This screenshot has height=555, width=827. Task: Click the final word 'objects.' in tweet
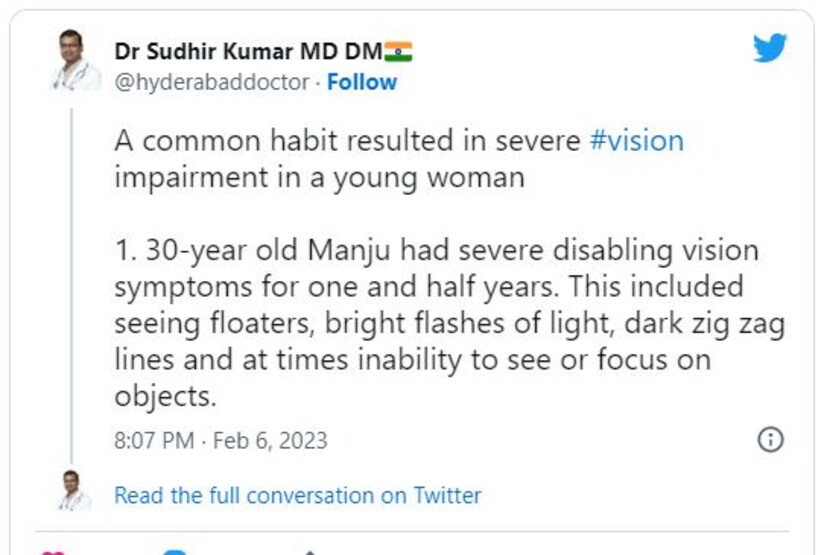tap(165, 396)
